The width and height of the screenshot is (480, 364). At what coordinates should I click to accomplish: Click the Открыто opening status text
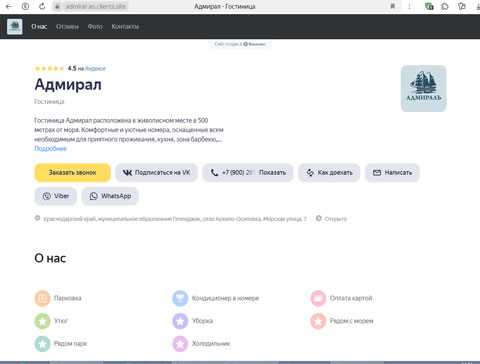[336, 219]
